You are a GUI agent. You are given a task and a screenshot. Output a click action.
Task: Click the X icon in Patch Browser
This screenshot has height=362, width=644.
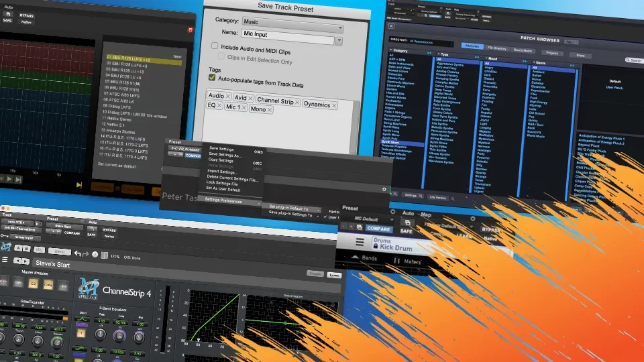[x=391, y=26]
